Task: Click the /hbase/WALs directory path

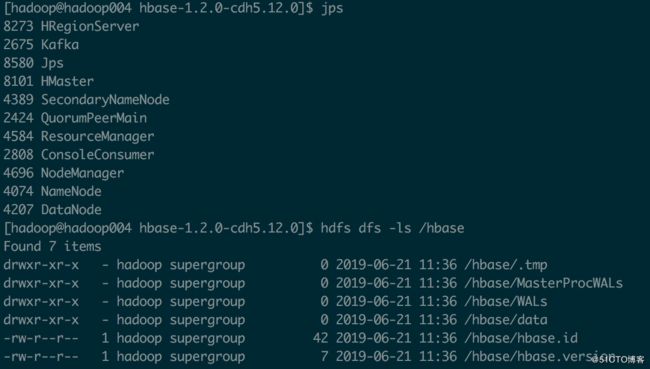Action: [x=506, y=301]
